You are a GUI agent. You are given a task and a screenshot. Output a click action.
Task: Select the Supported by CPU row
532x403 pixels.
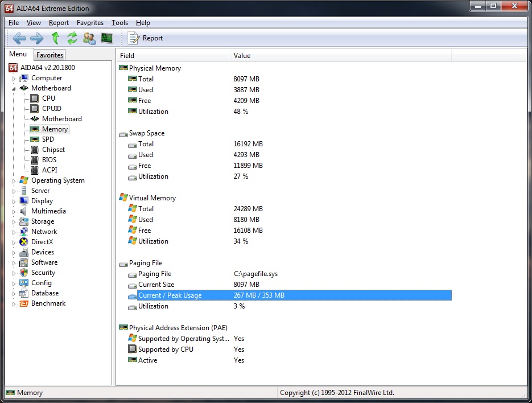click(x=284, y=349)
